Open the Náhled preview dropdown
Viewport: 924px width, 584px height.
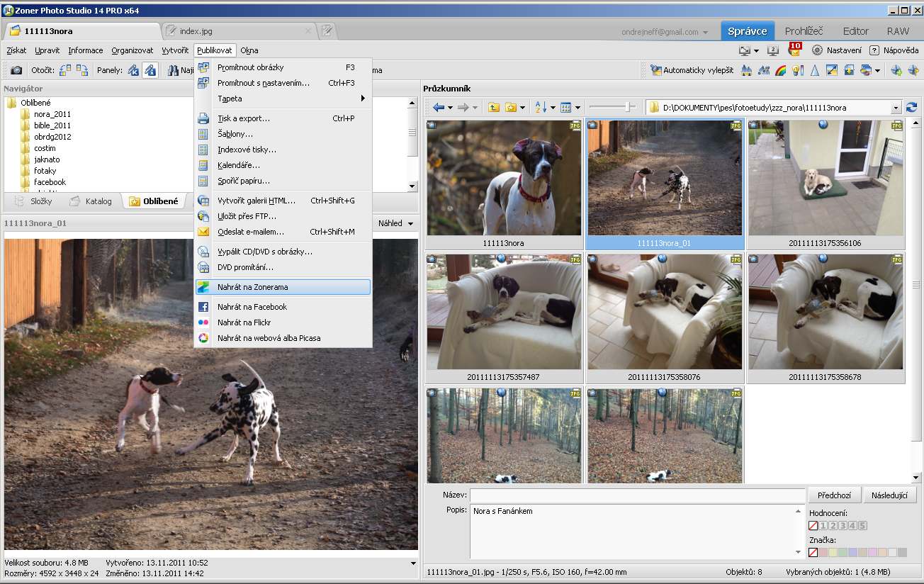pyautogui.click(x=395, y=223)
